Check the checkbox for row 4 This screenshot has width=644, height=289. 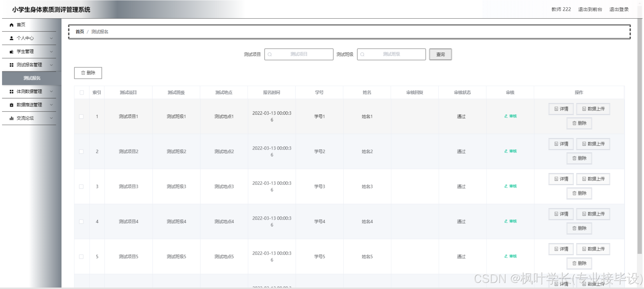pyautogui.click(x=81, y=221)
